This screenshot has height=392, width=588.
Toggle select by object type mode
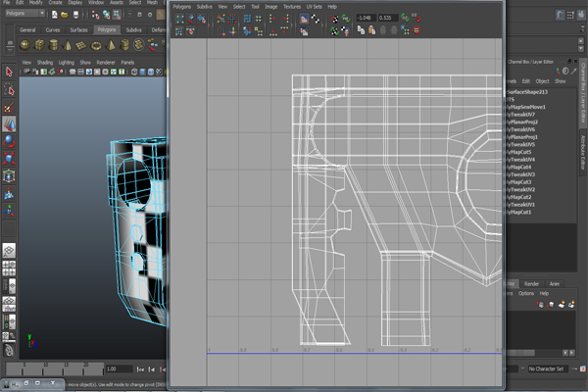pyautogui.click(x=106, y=15)
